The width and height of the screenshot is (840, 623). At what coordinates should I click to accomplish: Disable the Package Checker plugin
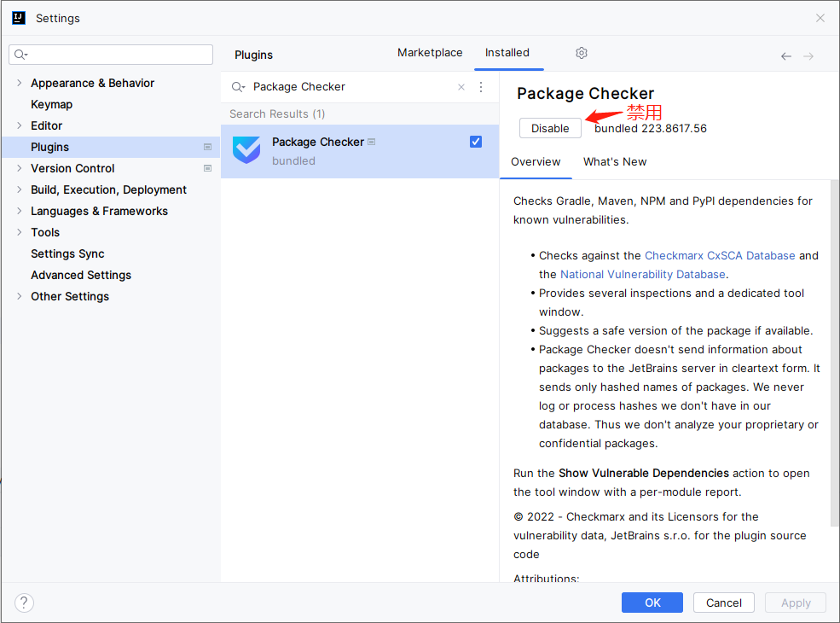pos(550,128)
